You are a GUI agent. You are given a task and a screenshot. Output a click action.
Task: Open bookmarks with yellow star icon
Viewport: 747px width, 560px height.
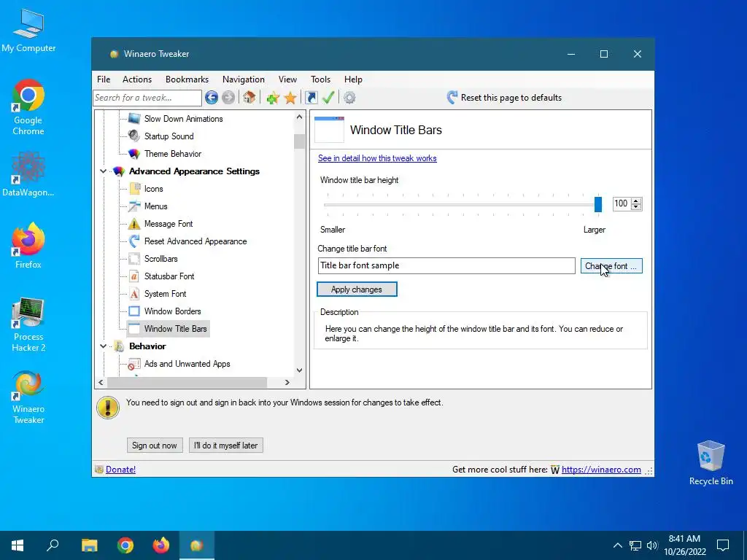coord(290,98)
